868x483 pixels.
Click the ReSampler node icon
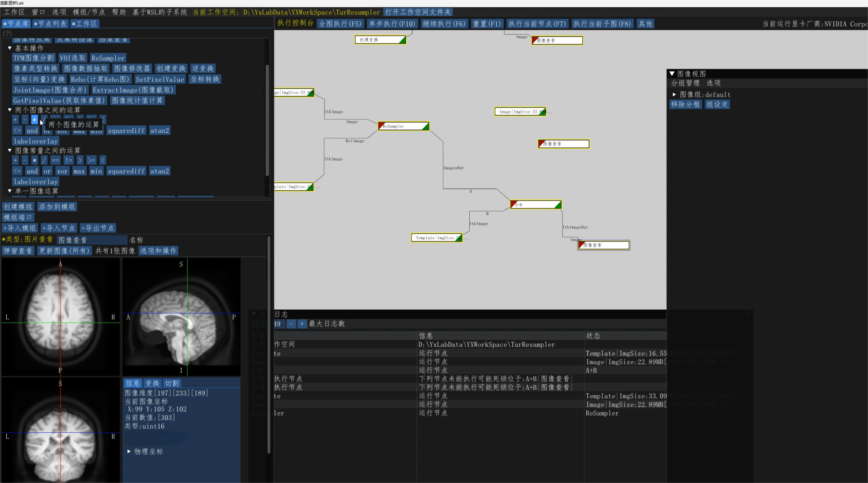coord(402,125)
